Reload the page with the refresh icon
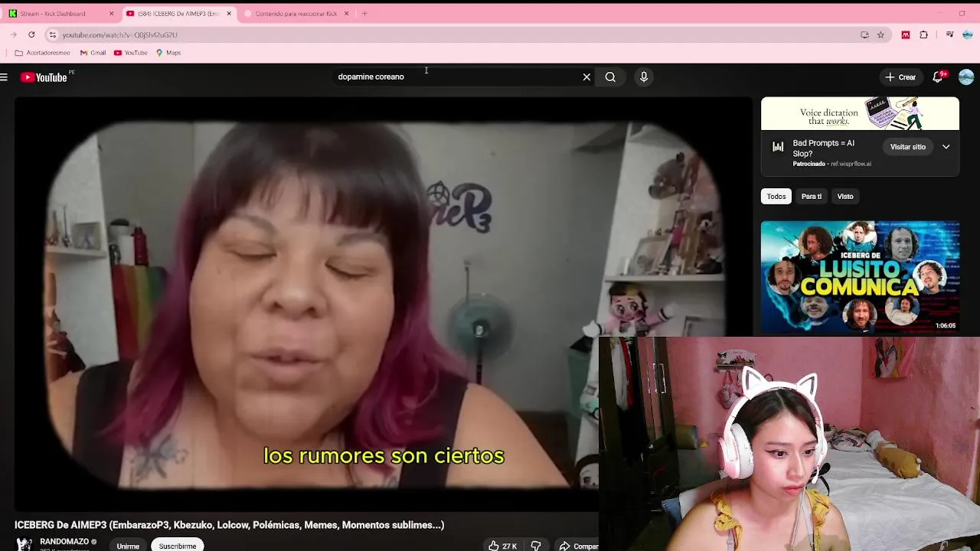Image resolution: width=980 pixels, height=551 pixels. 31,34
